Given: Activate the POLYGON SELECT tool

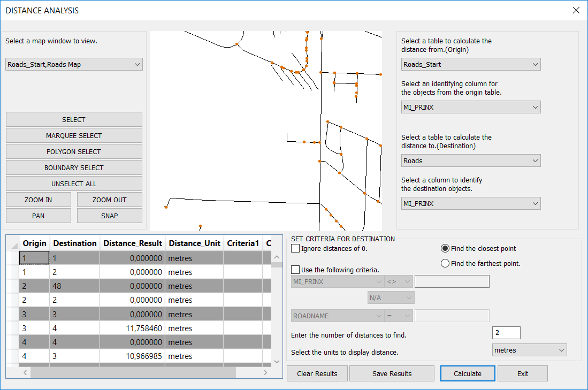Looking at the screenshot, I should [74, 151].
